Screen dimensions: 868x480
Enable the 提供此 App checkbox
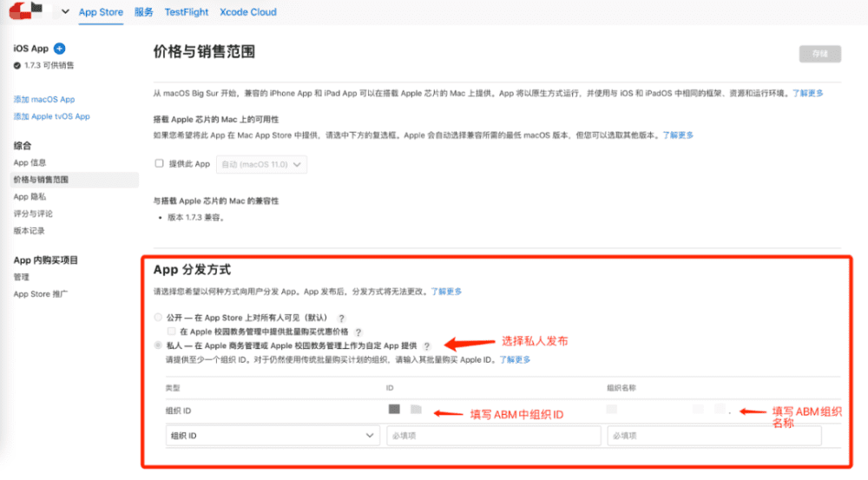pyautogui.click(x=160, y=163)
